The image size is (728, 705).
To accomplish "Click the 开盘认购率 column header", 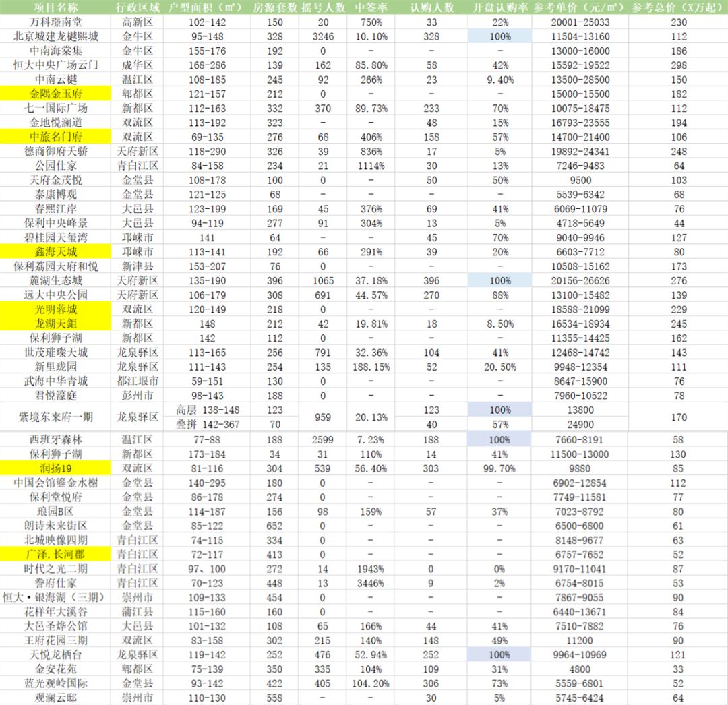I will pos(500,7).
